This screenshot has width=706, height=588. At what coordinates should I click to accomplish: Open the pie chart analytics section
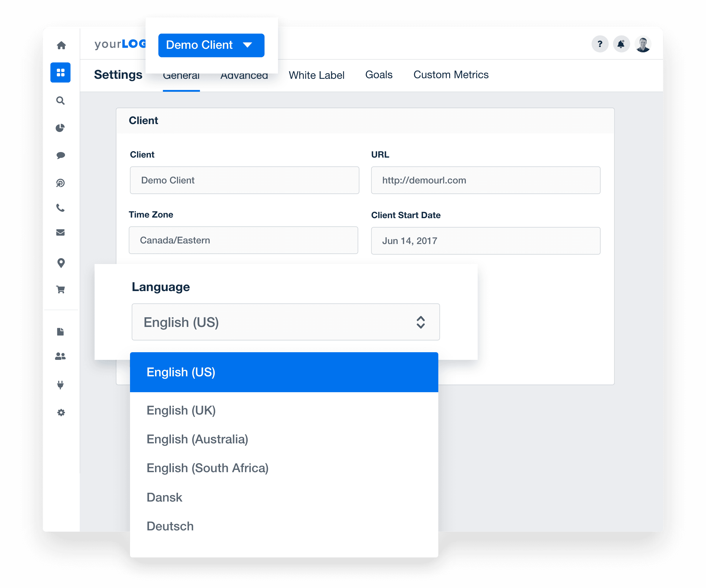pos(61,128)
